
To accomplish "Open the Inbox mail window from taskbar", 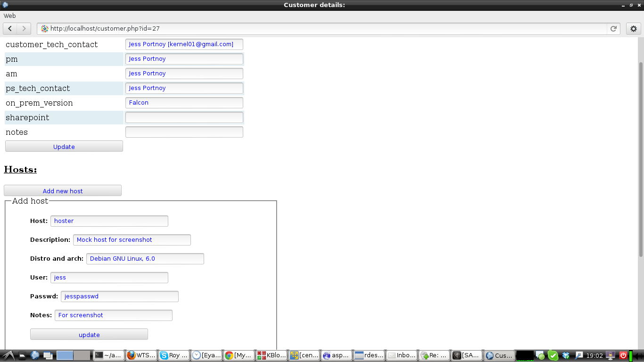I will [x=401, y=355].
